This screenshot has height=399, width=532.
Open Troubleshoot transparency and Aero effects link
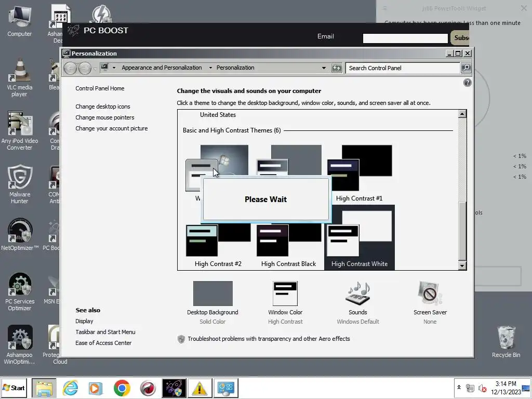tap(269, 339)
